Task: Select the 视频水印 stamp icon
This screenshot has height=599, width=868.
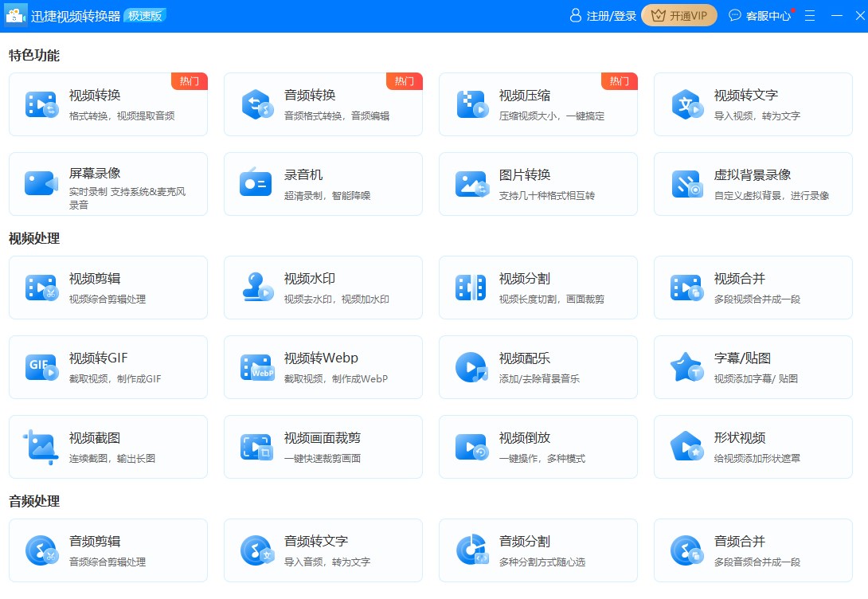Action: [x=257, y=287]
